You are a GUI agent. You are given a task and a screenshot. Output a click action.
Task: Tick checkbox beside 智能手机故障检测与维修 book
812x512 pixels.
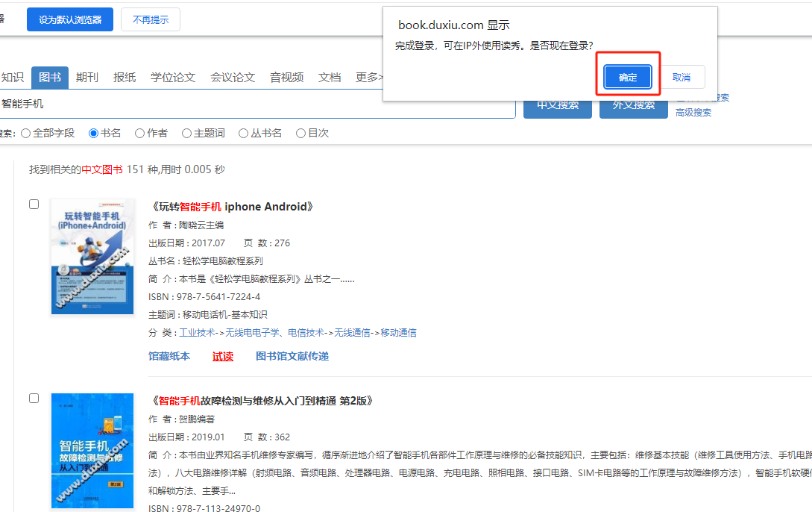click(x=34, y=398)
